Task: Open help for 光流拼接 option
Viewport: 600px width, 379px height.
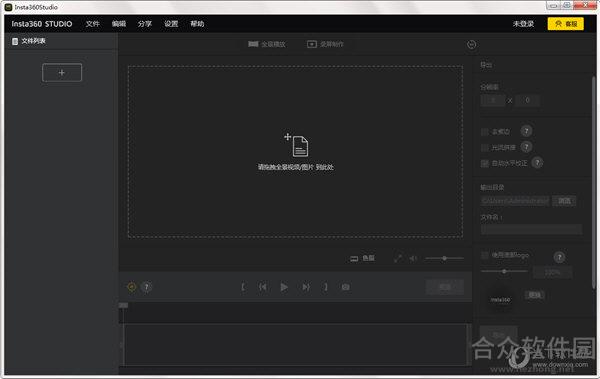Action: (527, 147)
